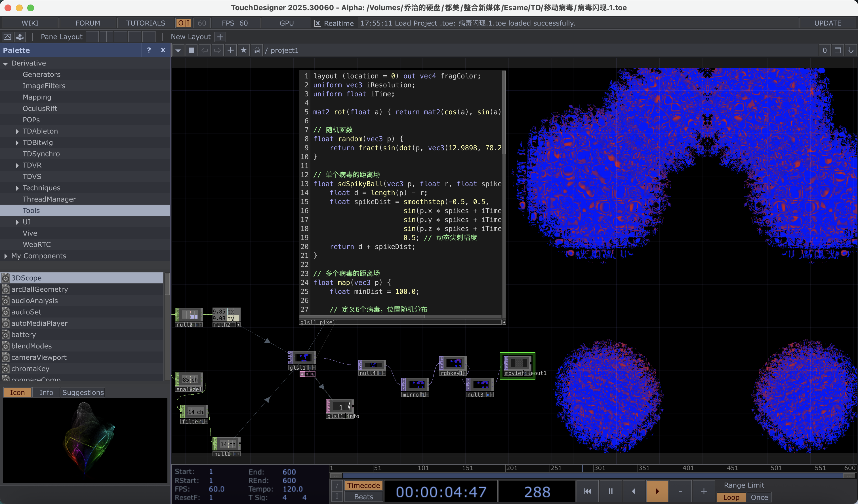Screen dimensions: 858x504
Task: Switch timeline display to Beats
Action: (x=364, y=497)
